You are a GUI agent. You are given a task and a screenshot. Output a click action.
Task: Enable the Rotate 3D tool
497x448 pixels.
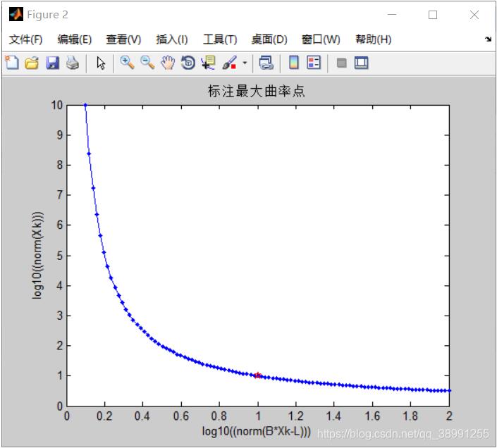click(188, 63)
